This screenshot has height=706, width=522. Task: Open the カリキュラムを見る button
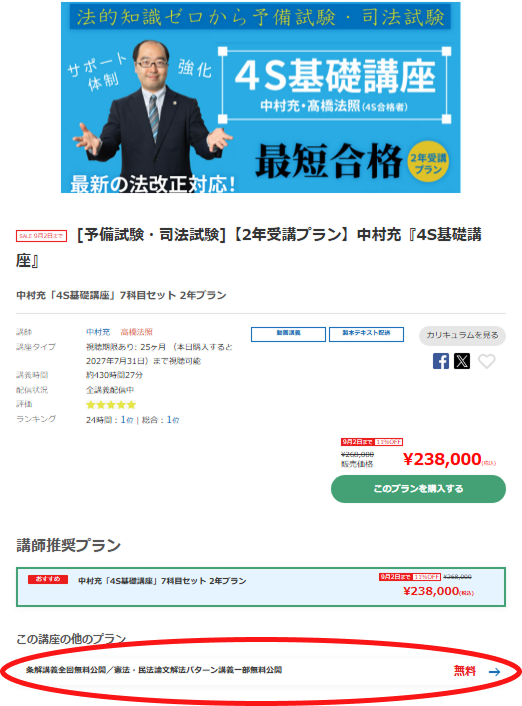click(462, 335)
